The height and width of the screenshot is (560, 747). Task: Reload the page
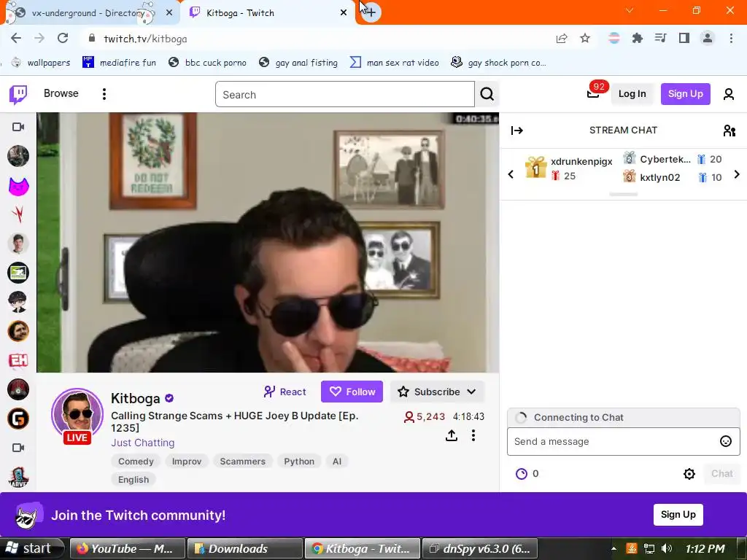pos(63,39)
